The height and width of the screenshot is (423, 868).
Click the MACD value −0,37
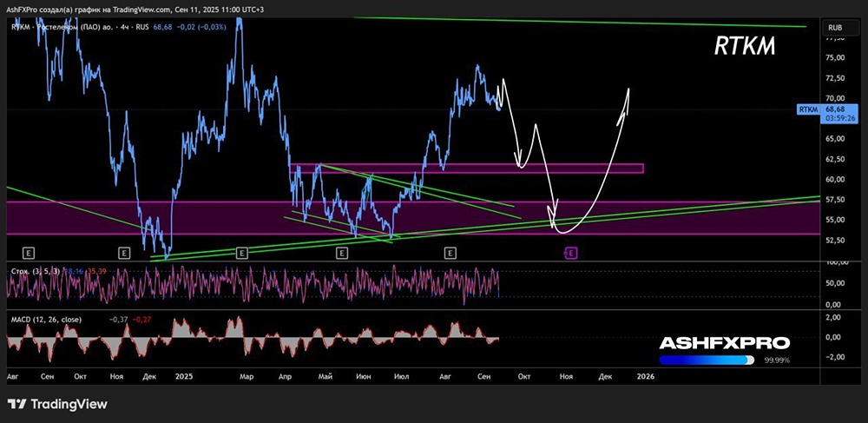[118, 320]
